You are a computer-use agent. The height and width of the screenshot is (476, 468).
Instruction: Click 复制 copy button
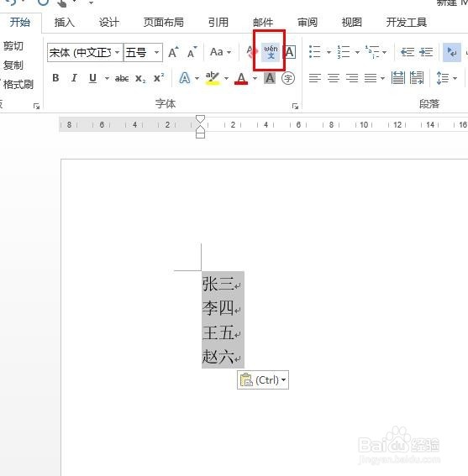click(x=13, y=65)
